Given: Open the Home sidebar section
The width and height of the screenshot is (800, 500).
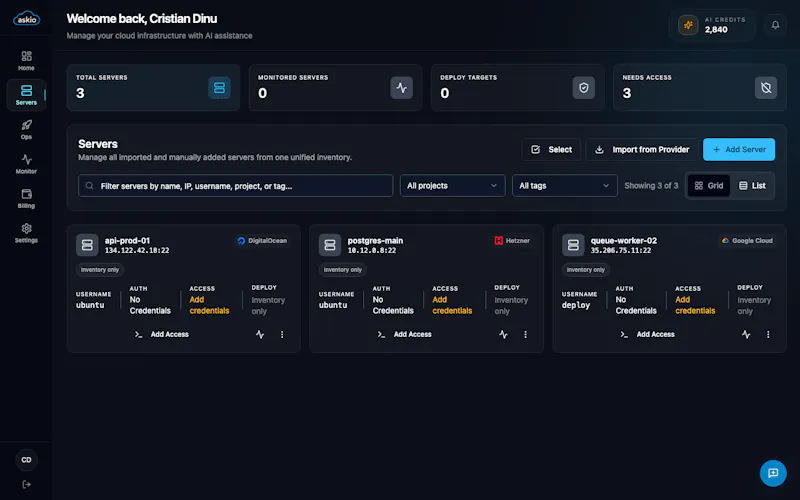Looking at the screenshot, I should point(26,60).
